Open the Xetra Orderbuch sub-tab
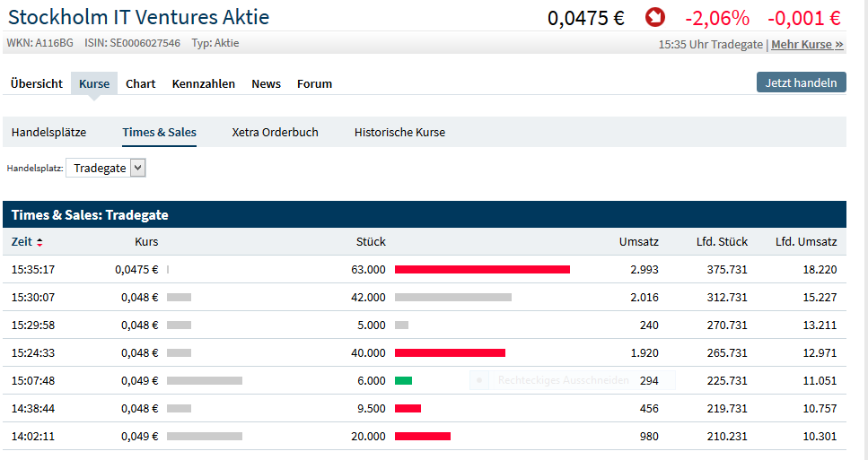This screenshot has height=460, width=868. 276,132
